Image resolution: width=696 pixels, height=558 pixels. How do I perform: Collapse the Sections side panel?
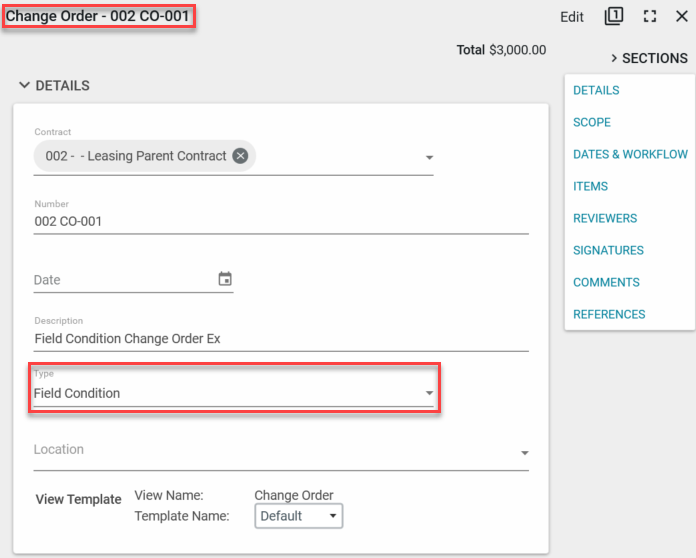pos(648,58)
